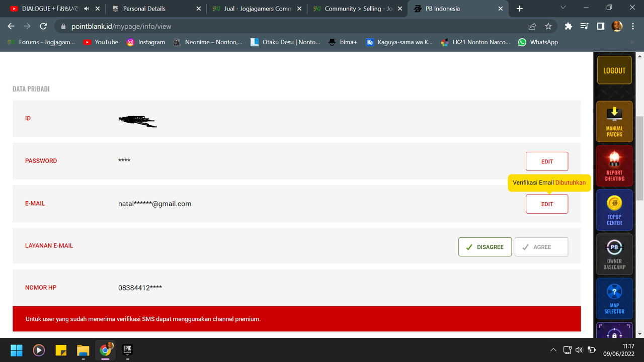This screenshot has height=362, width=644.
Task: Reload the page with refresh icon
Action: click(43, 26)
